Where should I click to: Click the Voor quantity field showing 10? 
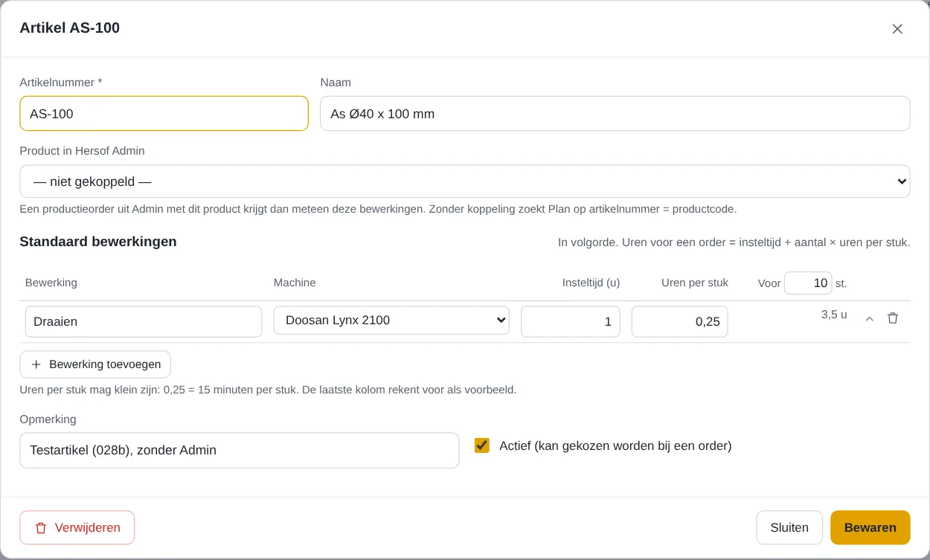pyautogui.click(x=808, y=283)
